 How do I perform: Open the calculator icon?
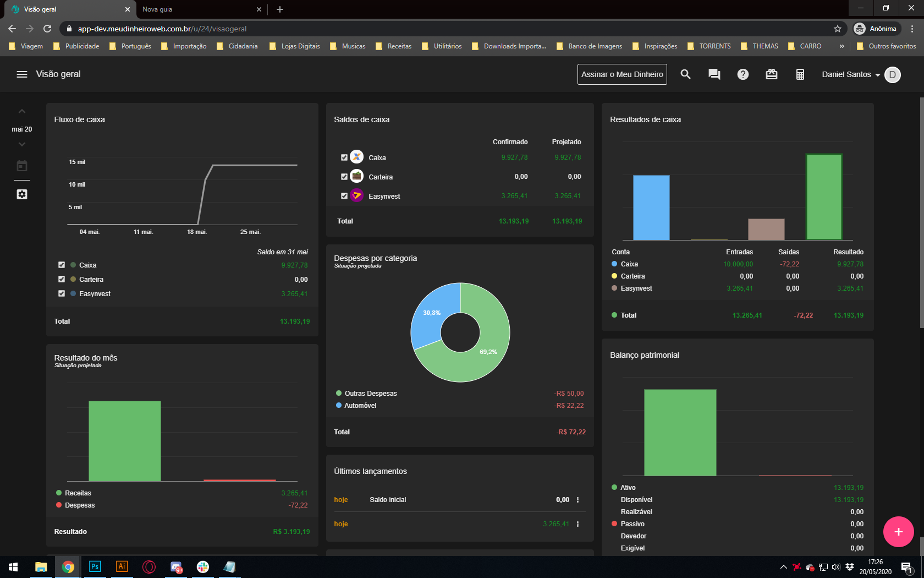[800, 74]
